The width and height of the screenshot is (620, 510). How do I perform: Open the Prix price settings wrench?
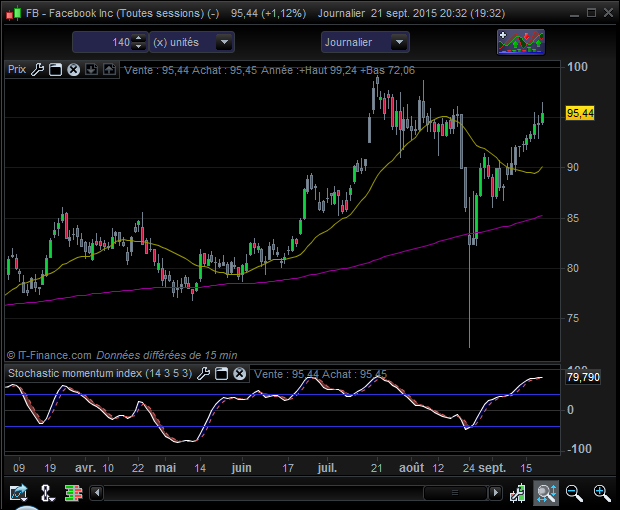[x=38, y=70]
